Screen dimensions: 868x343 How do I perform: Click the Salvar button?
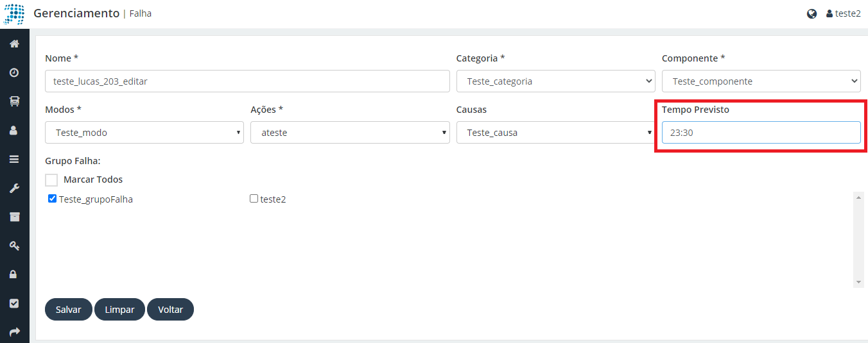(x=69, y=310)
